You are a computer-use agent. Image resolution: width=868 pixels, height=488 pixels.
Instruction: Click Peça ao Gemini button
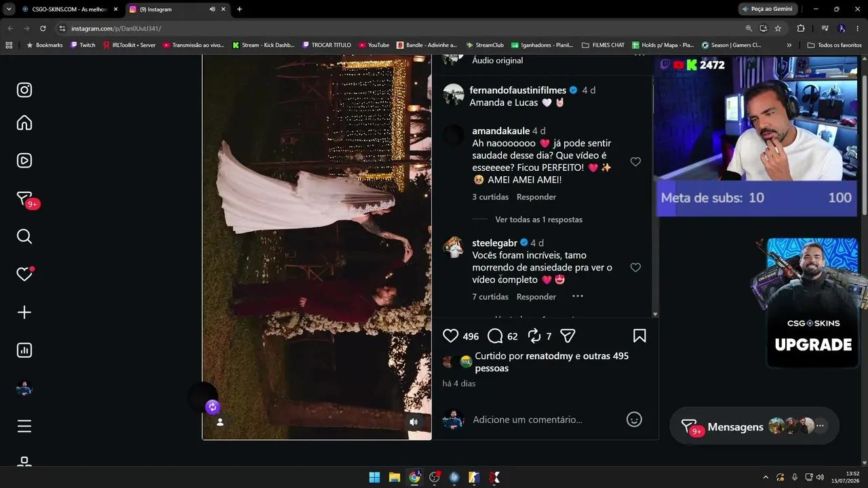[x=767, y=9]
